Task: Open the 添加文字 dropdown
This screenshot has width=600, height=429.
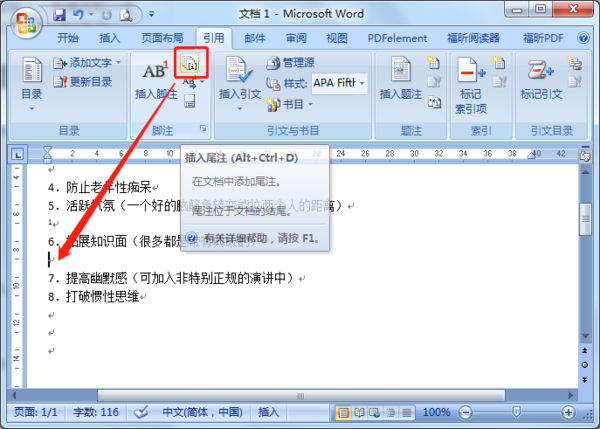Action: coord(87,62)
